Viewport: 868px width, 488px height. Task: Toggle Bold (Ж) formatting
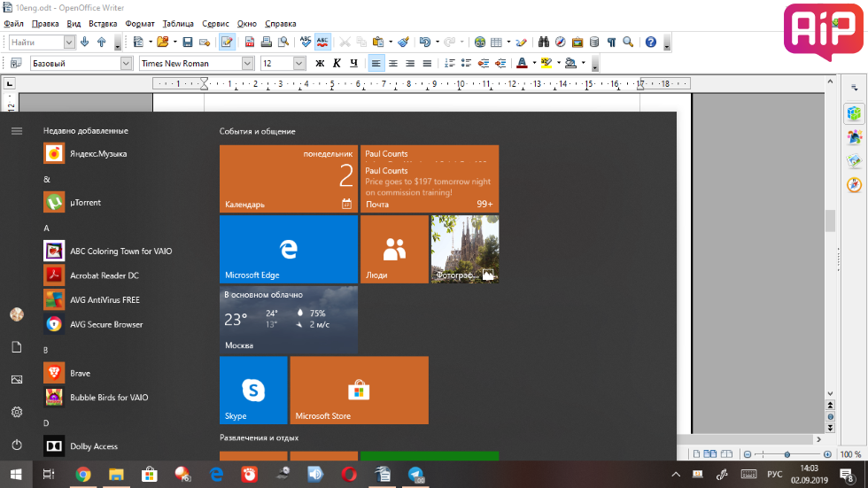pos(320,63)
